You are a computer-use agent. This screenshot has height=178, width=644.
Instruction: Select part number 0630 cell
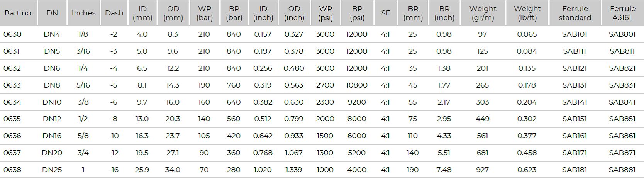(12, 34)
